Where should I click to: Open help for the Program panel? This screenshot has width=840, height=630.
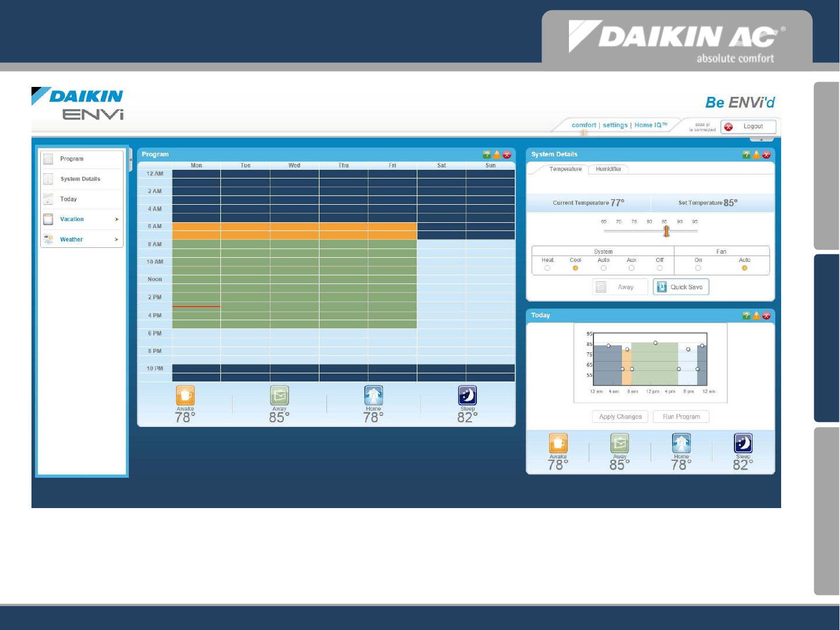tap(487, 155)
